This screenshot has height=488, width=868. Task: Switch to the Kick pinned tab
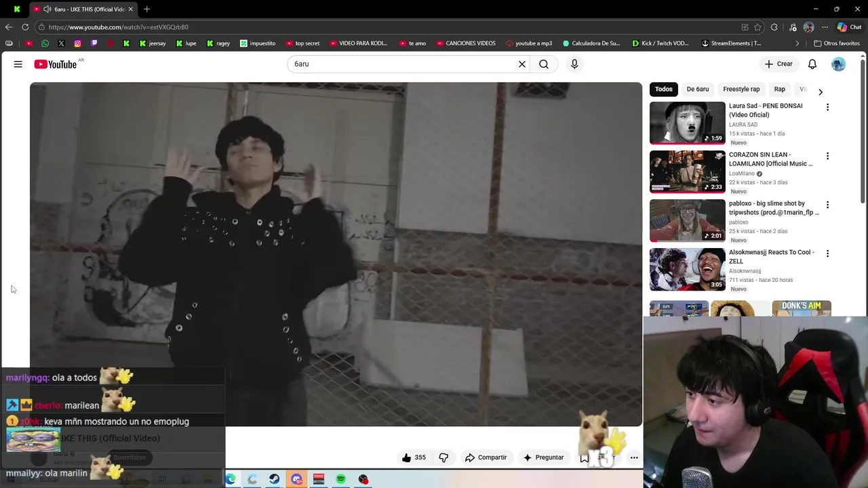(x=17, y=9)
